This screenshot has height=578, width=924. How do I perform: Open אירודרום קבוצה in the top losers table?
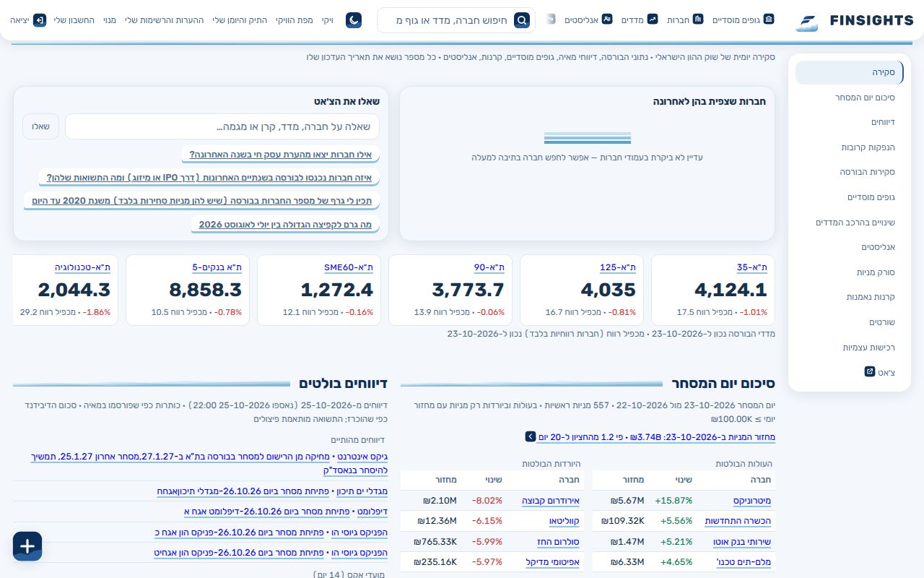[x=551, y=501]
